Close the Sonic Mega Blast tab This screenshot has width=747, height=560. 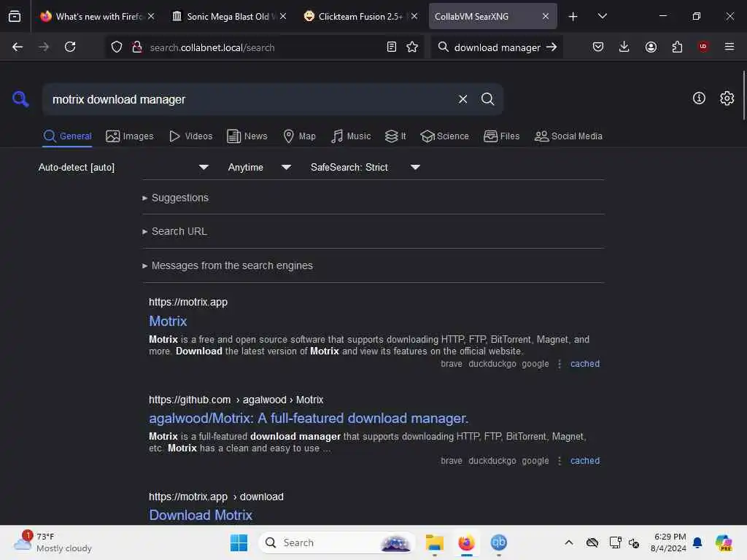coord(283,16)
